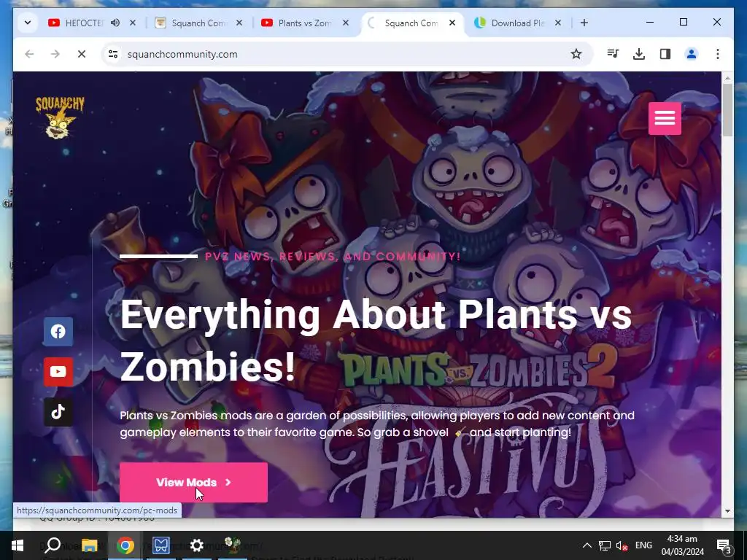Open Chrome downloads icon
The image size is (747, 560).
pyautogui.click(x=639, y=54)
